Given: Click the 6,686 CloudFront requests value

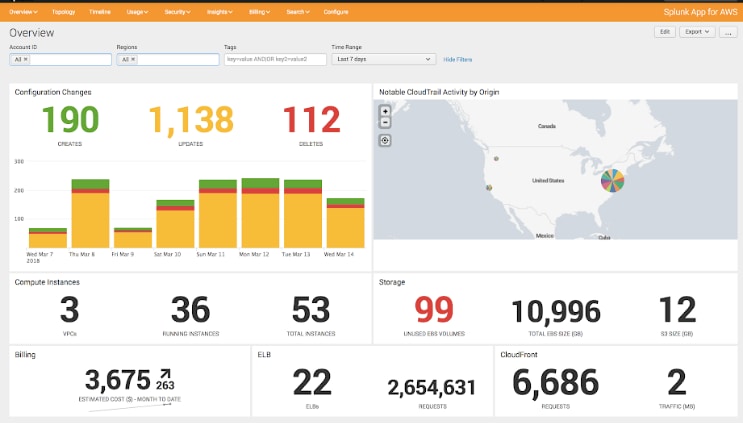Looking at the screenshot, I should 555,382.
